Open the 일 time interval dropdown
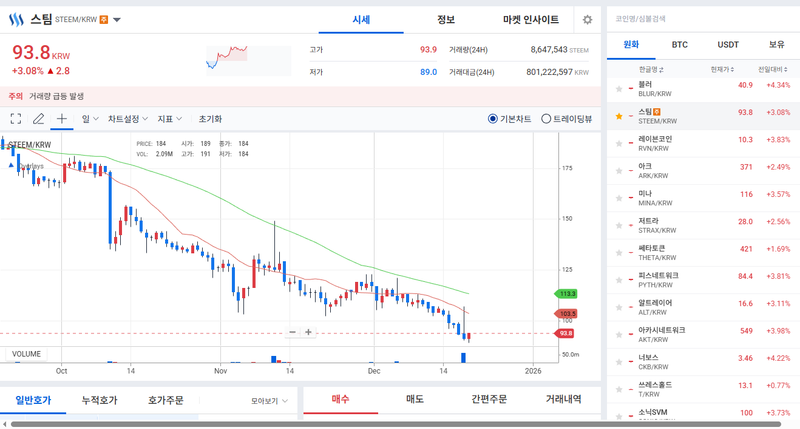 point(90,119)
